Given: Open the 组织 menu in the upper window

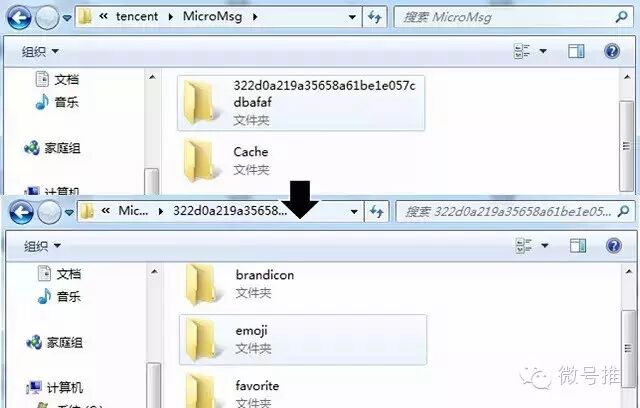Looking at the screenshot, I should tap(40, 51).
